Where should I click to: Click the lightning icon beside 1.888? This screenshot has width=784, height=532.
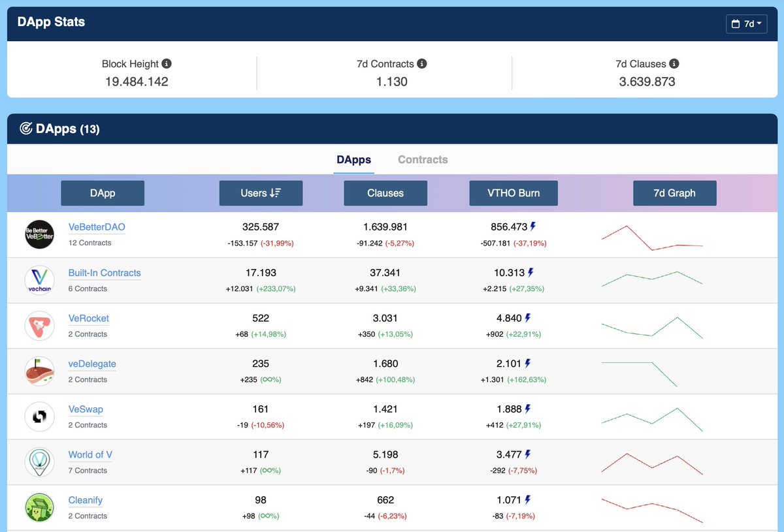pyautogui.click(x=528, y=409)
